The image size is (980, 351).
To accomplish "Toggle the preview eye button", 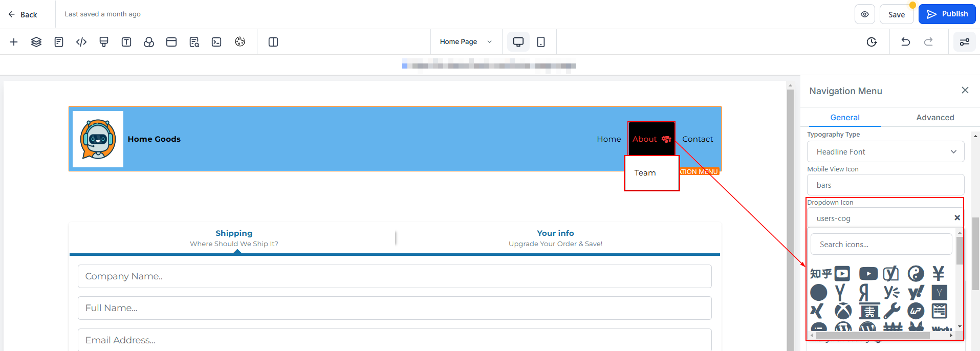I will click(x=865, y=14).
